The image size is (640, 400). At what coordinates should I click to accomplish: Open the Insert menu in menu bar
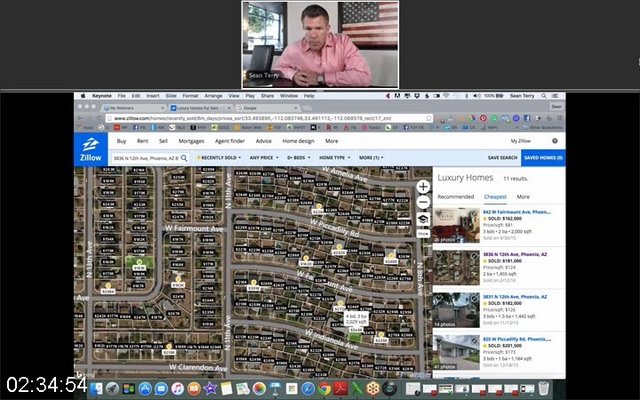153,96
